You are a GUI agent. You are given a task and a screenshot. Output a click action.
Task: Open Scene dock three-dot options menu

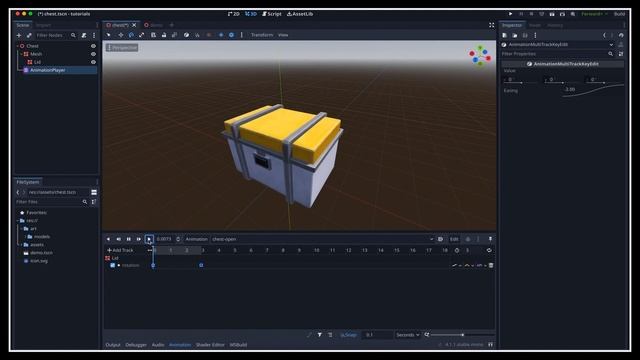94,36
